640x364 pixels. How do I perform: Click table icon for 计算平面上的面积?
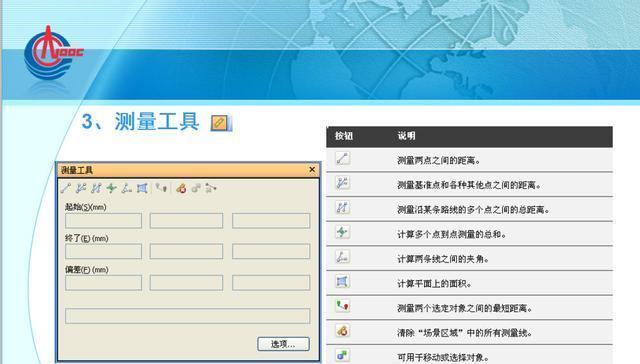(342, 281)
